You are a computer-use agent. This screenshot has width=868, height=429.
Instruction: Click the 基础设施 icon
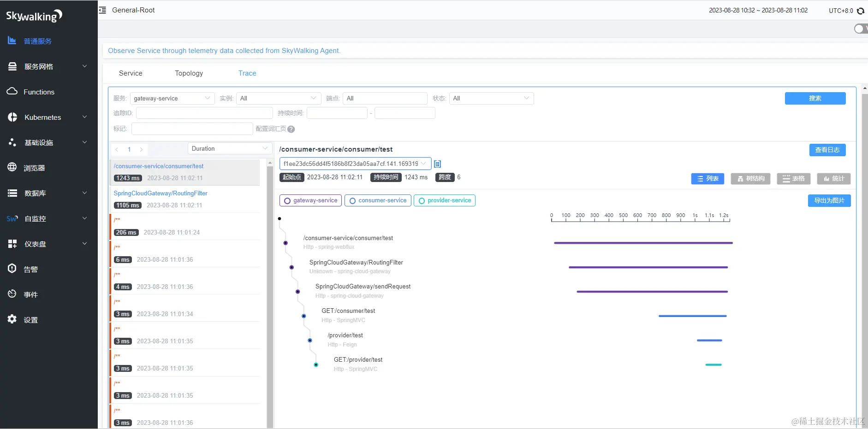12,142
